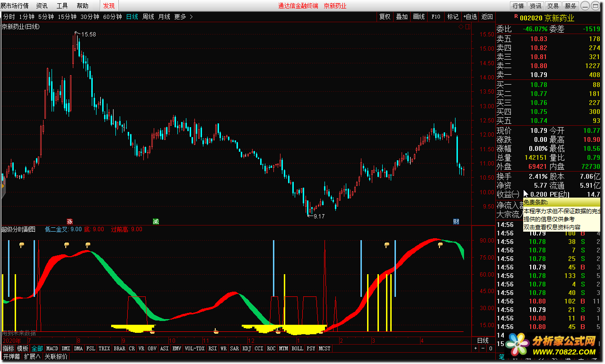
Task: Click the blue 财 marker under the chart
Action: click(456, 221)
